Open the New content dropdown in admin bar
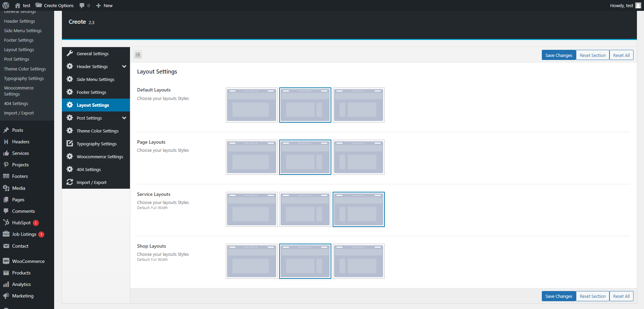 104,5
